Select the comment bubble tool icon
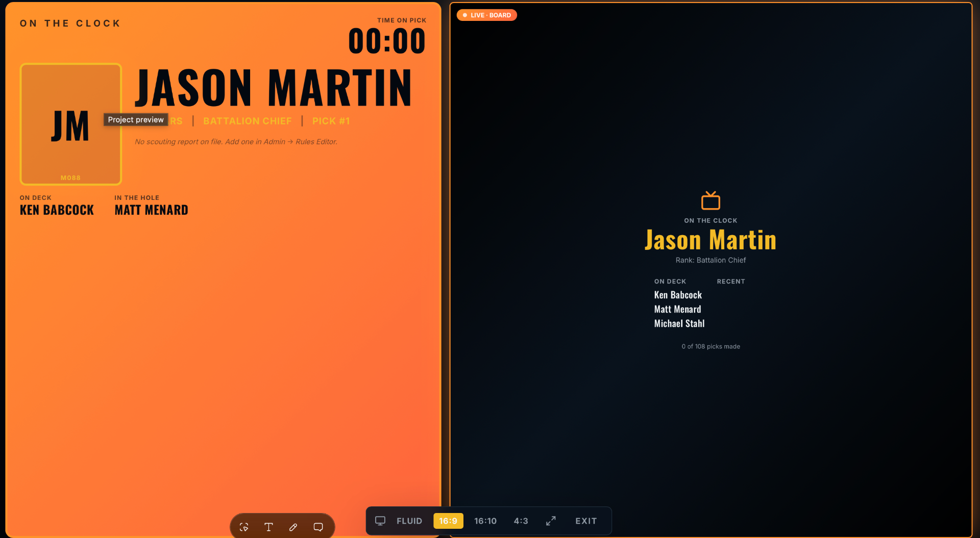This screenshot has width=980, height=538. (x=318, y=527)
